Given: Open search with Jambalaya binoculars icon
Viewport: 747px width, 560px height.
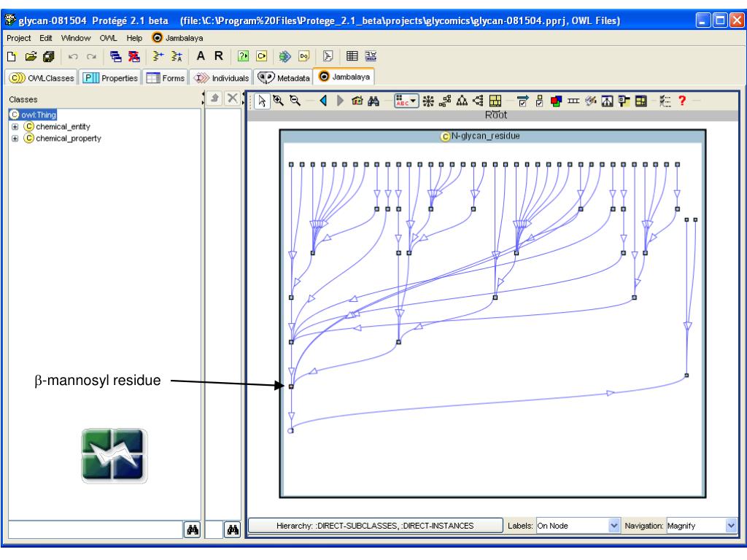Looking at the screenshot, I should point(373,101).
